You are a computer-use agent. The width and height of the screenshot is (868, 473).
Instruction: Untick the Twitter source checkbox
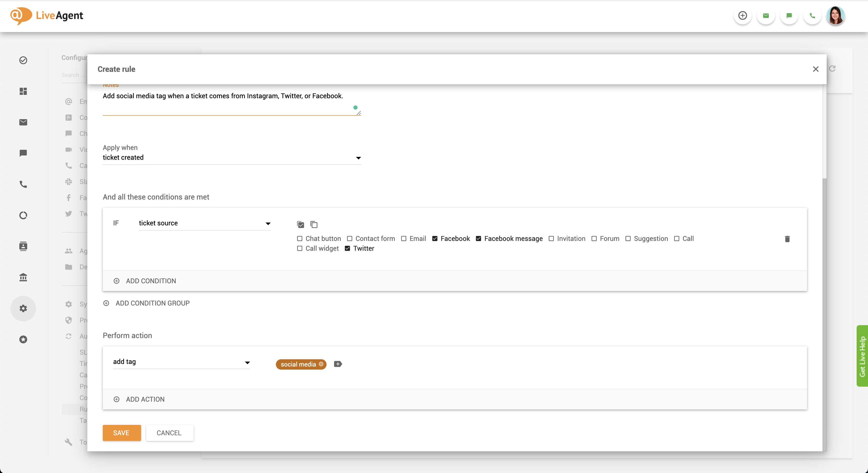tap(347, 248)
